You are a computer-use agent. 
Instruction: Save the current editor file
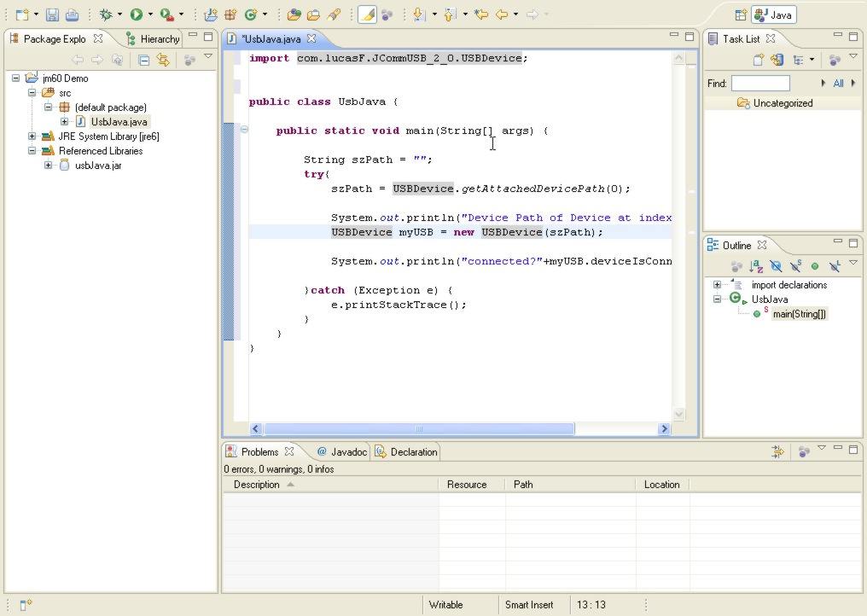coord(53,15)
